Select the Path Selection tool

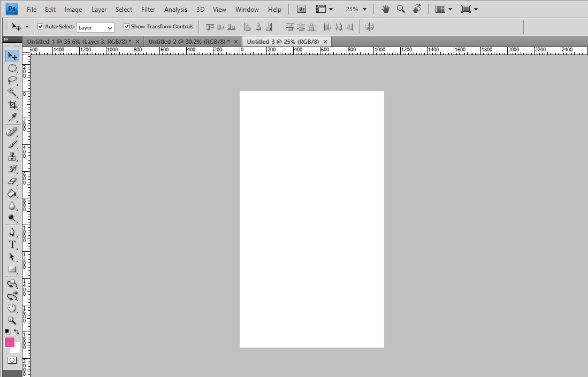12,257
